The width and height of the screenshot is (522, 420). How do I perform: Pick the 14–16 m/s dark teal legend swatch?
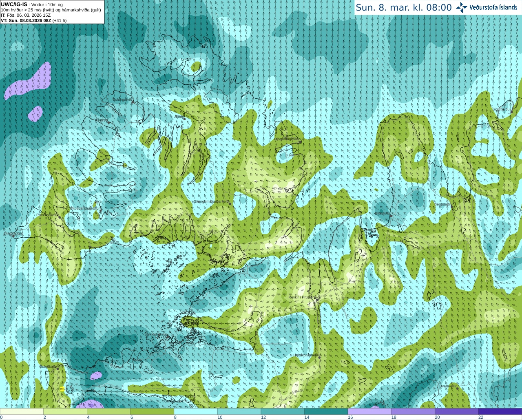tap(326, 411)
